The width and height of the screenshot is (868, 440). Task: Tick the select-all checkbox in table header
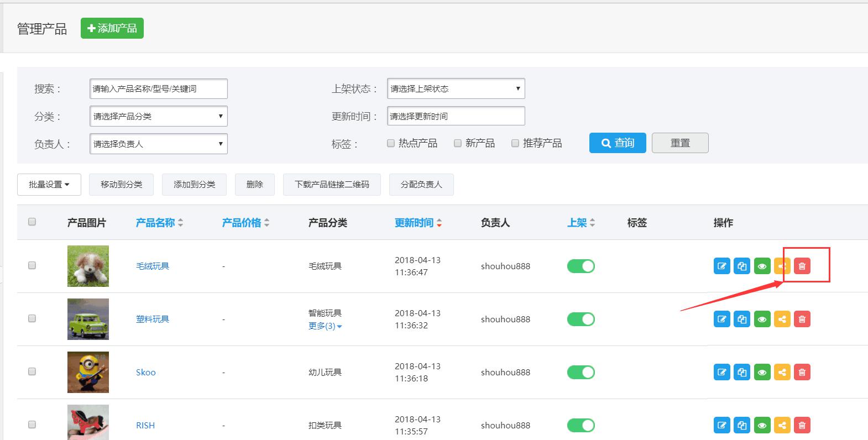pyautogui.click(x=32, y=222)
